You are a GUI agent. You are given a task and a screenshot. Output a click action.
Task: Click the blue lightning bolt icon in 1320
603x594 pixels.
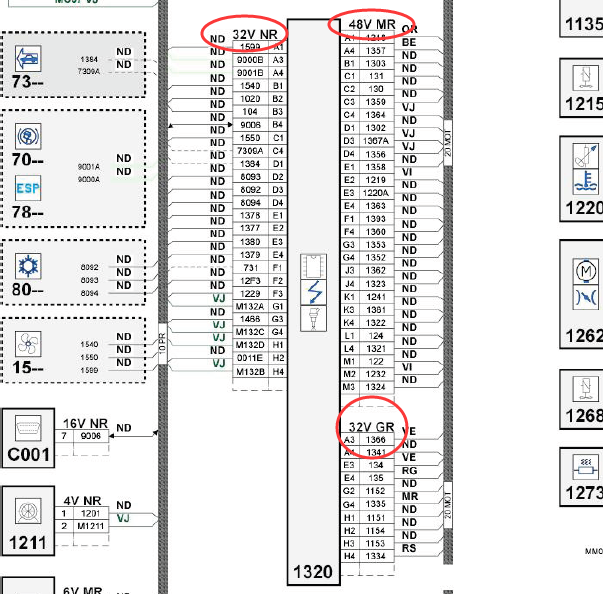click(313, 292)
